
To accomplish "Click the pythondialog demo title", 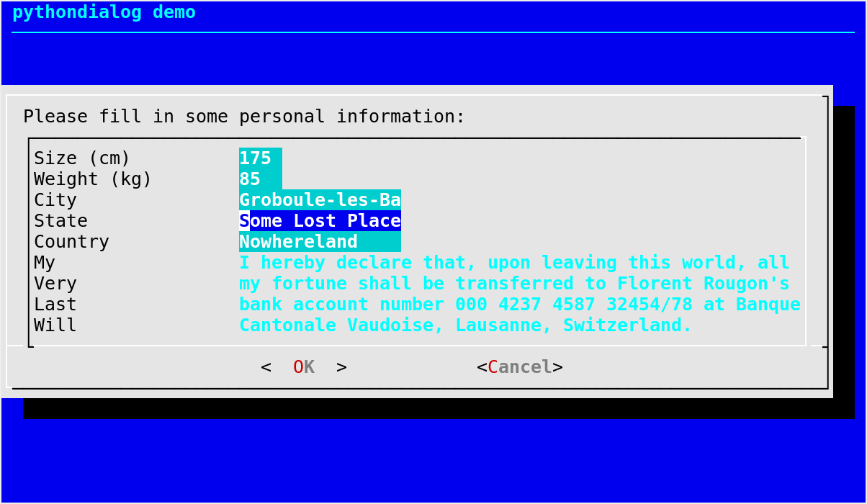I will coord(104,12).
